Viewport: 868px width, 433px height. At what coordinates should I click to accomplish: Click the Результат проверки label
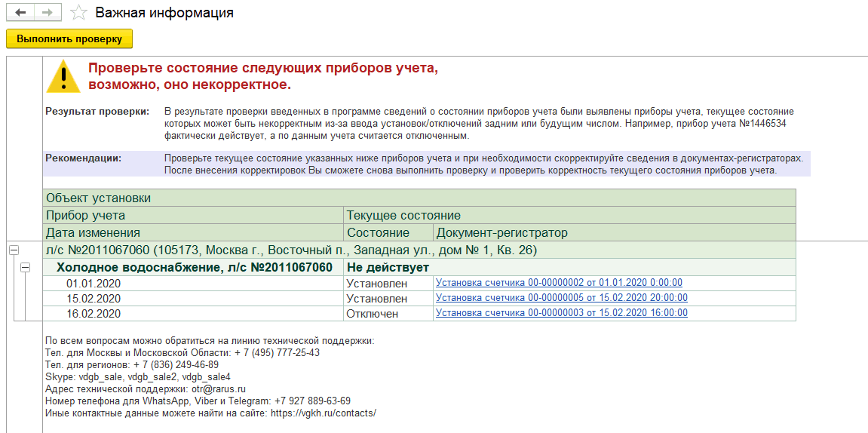97,112
